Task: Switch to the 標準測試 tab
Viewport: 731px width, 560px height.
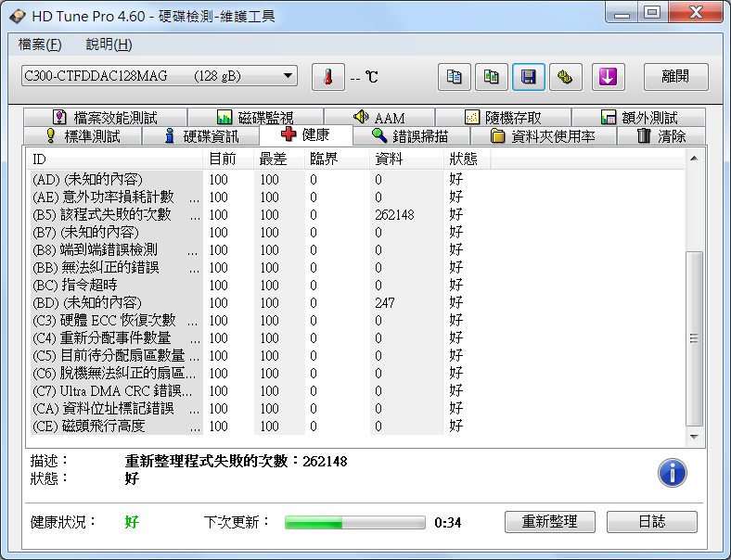Action: 83,136
